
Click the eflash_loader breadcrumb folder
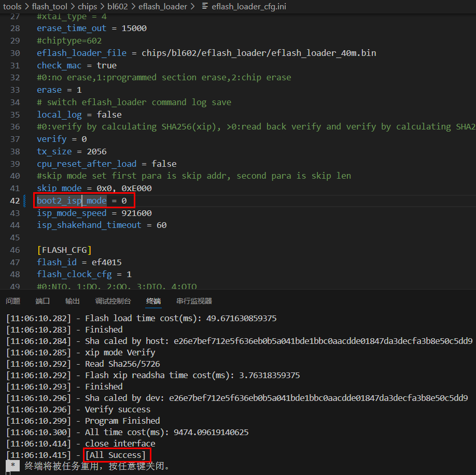[163, 6]
